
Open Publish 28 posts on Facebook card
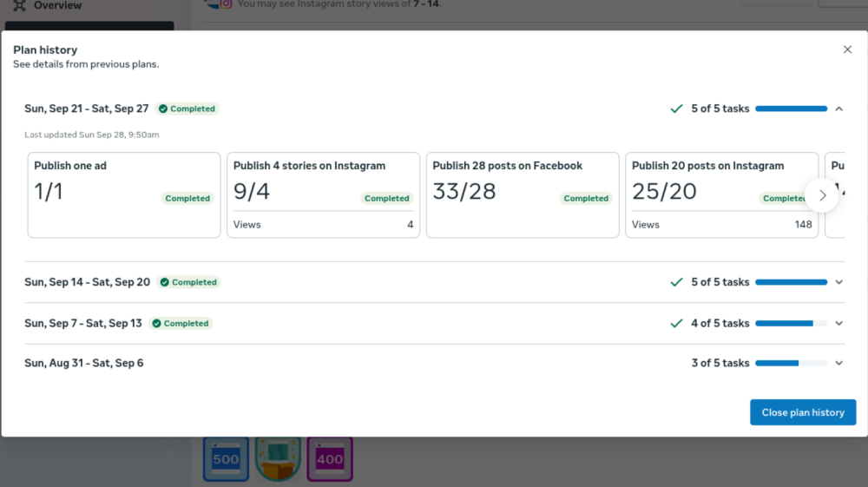pos(522,195)
